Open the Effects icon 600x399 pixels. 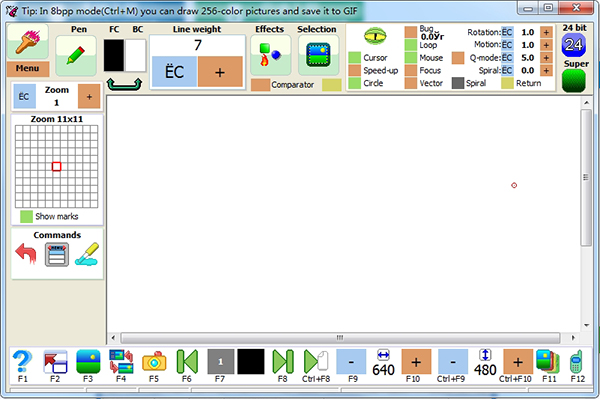[271, 55]
